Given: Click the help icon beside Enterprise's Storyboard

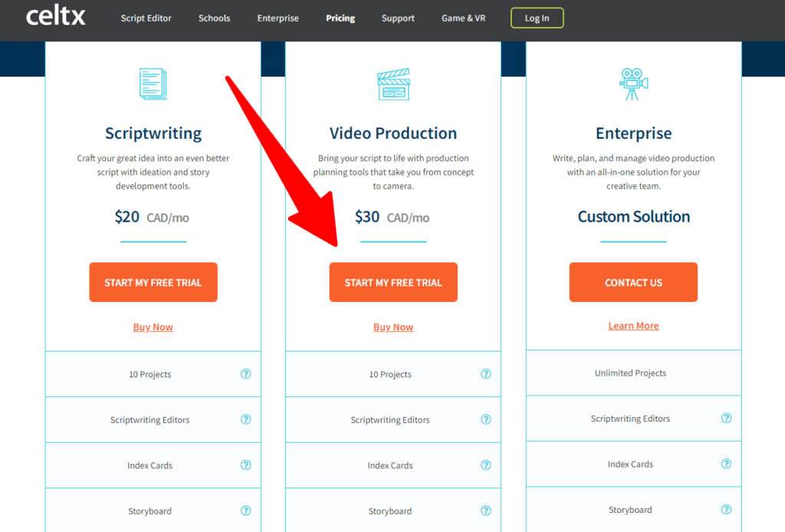Looking at the screenshot, I should coord(726,508).
